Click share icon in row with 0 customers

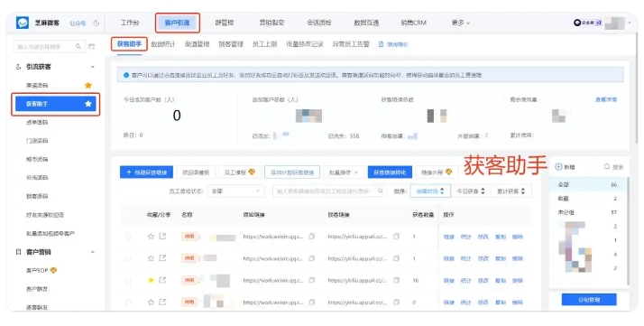[x=162, y=303]
